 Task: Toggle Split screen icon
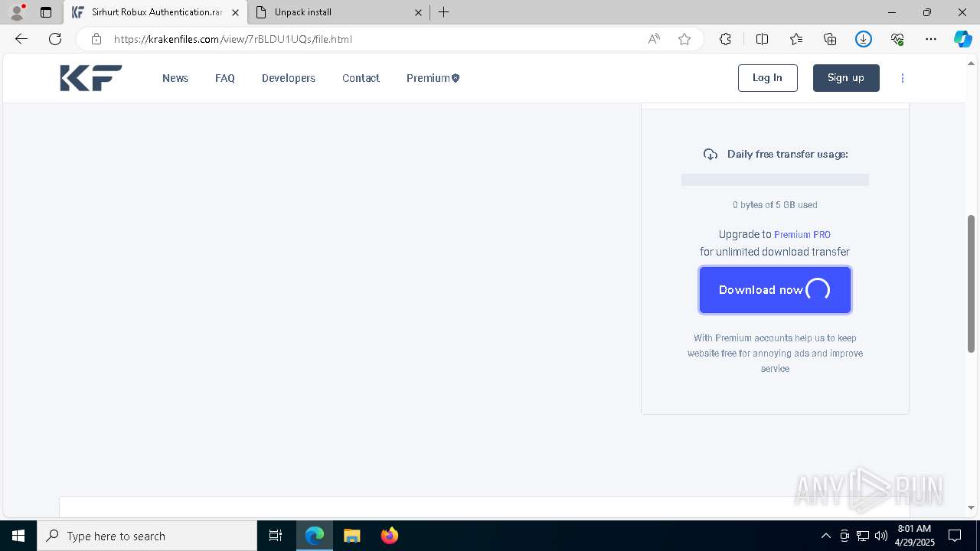(762, 39)
